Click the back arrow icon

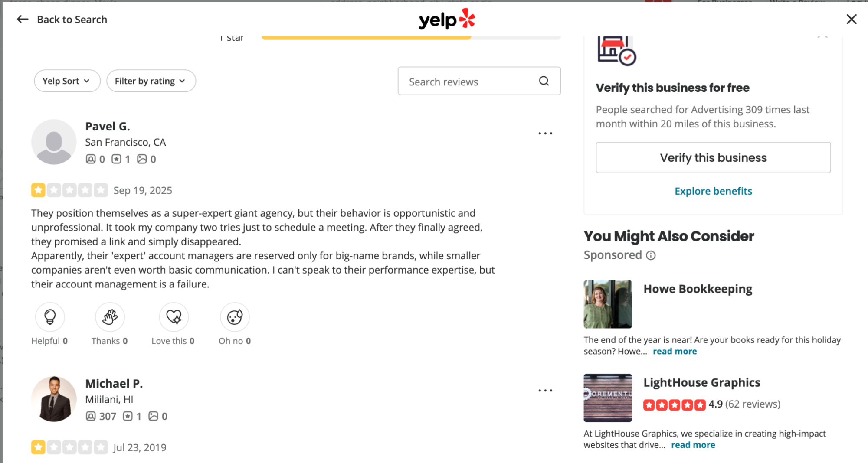pyautogui.click(x=23, y=20)
